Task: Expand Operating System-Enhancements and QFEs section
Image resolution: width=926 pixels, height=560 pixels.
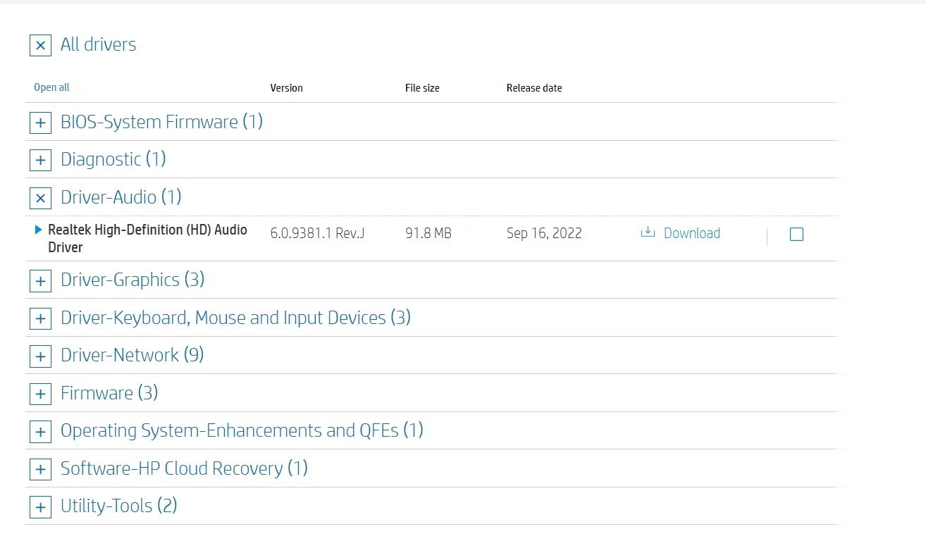Action: (241, 430)
